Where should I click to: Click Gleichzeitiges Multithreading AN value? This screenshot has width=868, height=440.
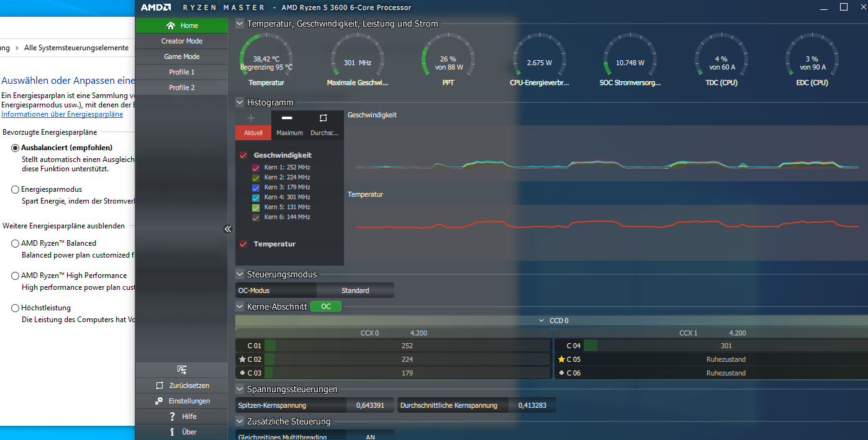(370, 436)
